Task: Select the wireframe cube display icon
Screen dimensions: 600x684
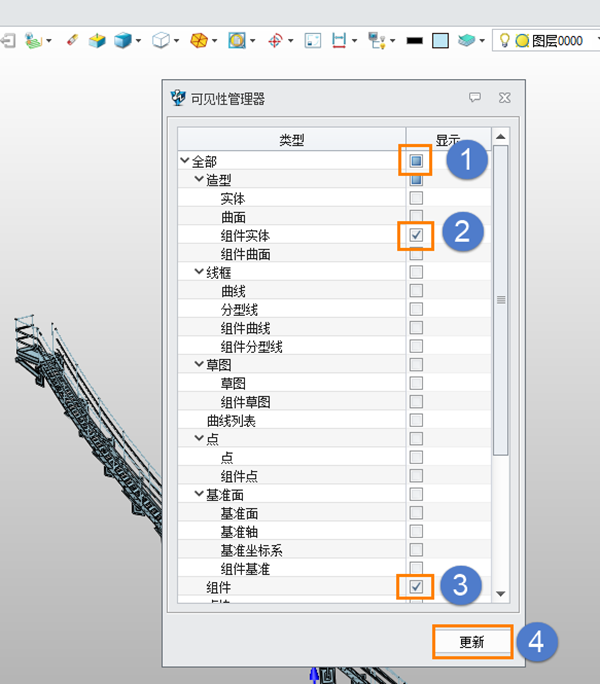Action: point(161,41)
